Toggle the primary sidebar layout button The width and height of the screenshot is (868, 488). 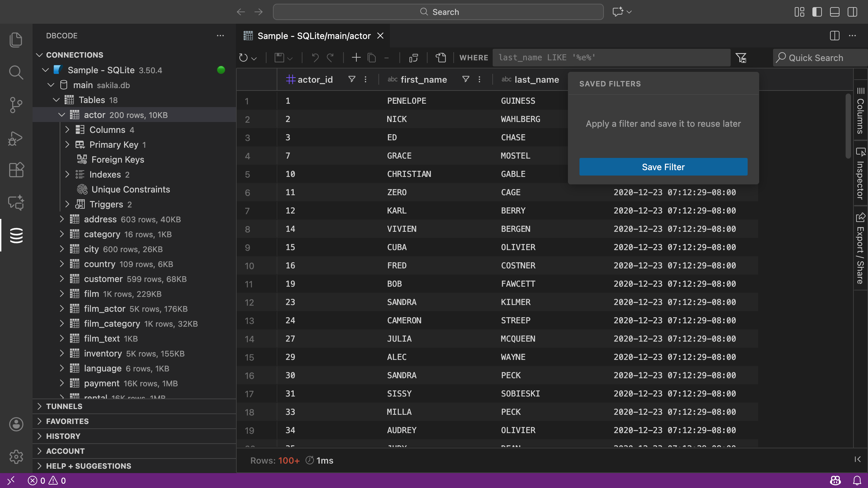[817, 12]
